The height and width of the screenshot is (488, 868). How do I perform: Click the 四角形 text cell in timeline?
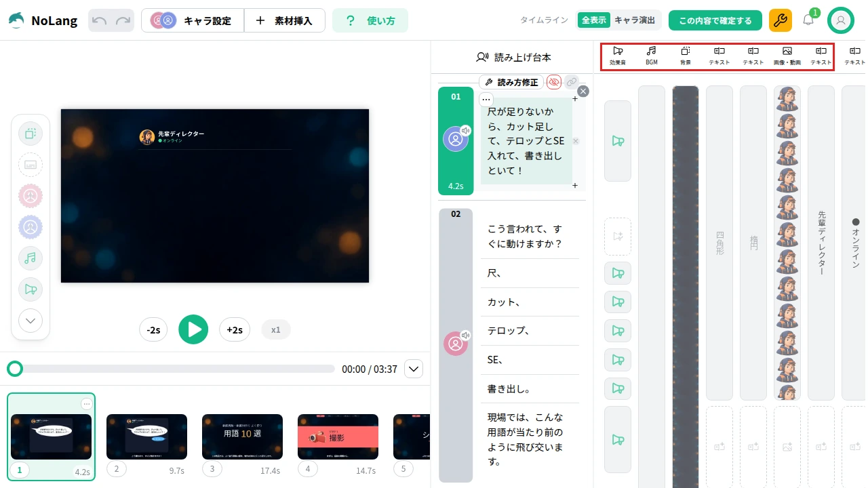pyautogui.click(x=719, y=243)
